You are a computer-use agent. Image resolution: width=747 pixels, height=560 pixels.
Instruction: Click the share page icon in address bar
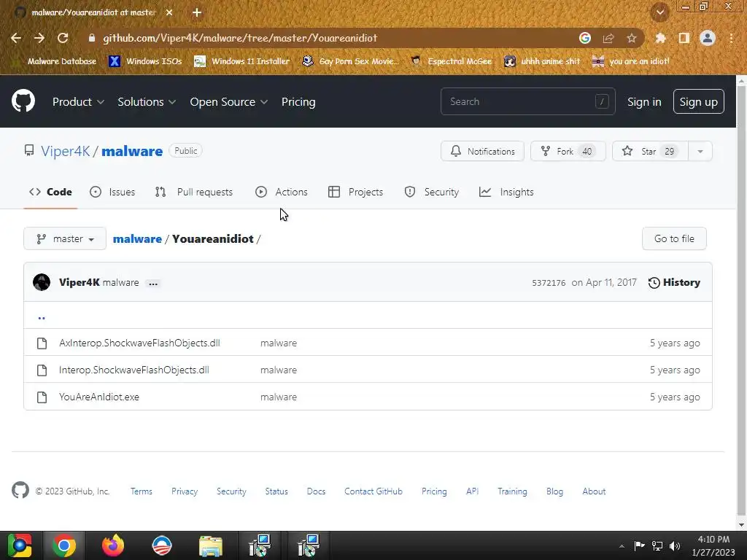(x=608, y=38)
